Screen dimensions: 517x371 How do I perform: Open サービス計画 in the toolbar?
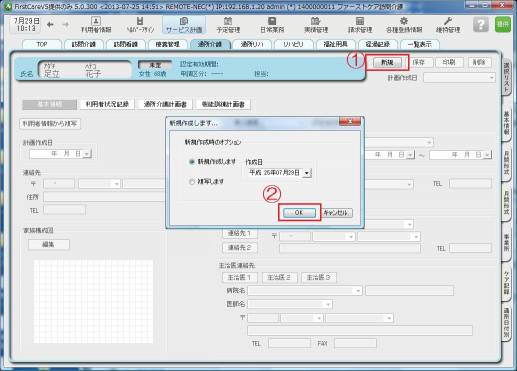[x=184, y=25]
